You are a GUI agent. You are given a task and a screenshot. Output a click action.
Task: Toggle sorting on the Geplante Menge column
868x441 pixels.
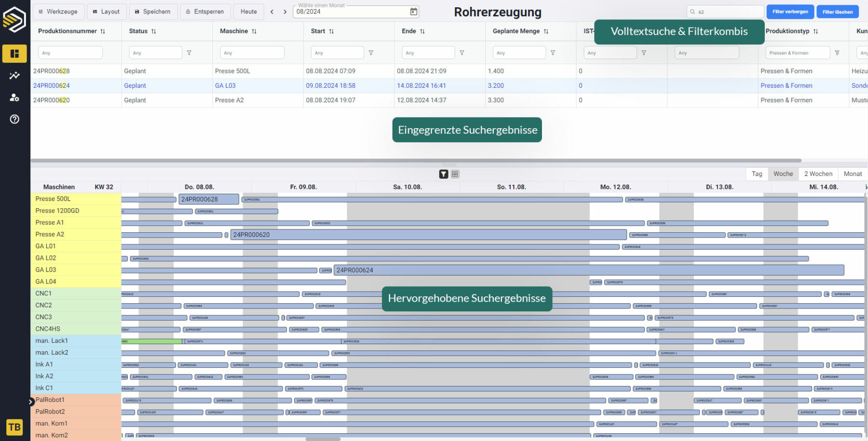(x=546, y=31)
